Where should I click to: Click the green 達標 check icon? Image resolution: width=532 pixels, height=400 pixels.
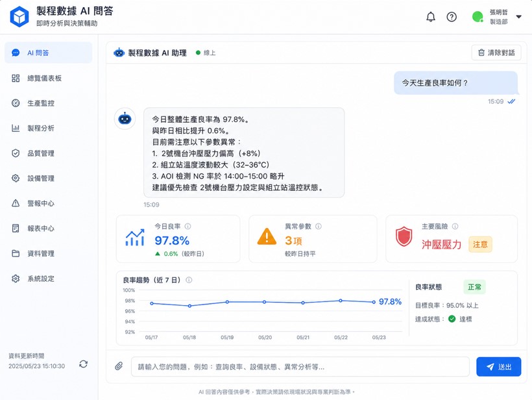point(452,319)
